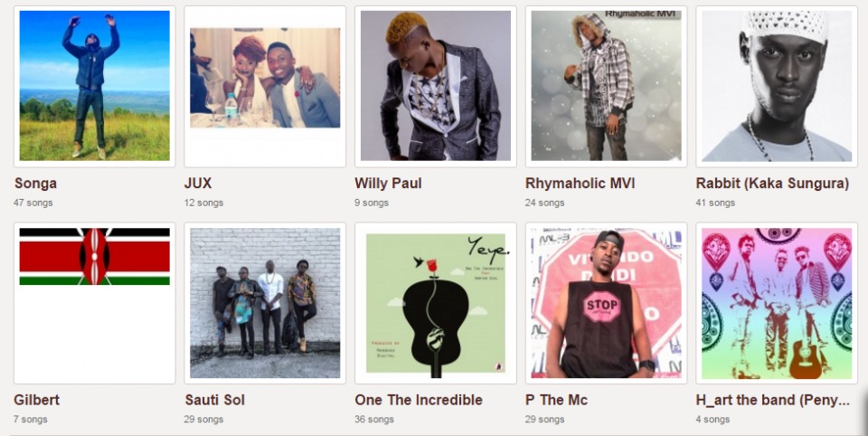Select the Sauti Sol group photo
Image resolution: width=868 pixels, height=436 pixels.
265,303
